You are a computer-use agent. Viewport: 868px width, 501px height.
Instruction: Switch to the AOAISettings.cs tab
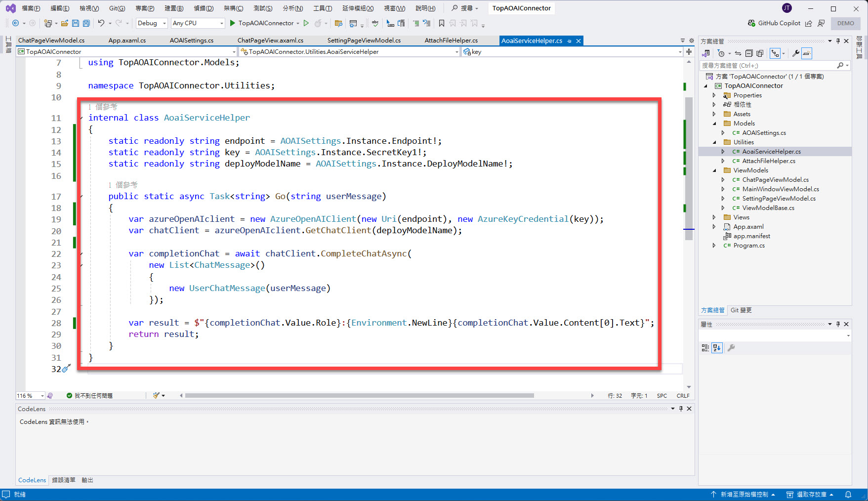(192, 41)
